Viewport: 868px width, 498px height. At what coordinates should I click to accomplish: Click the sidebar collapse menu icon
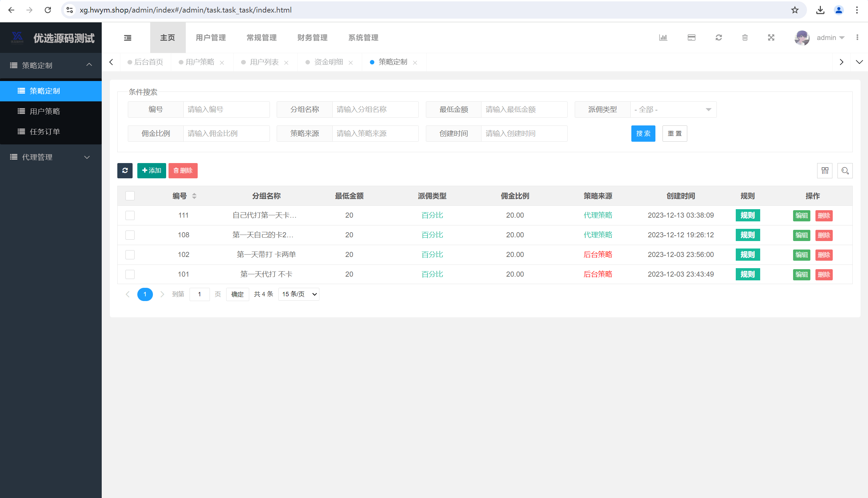(x=127, y=38)
